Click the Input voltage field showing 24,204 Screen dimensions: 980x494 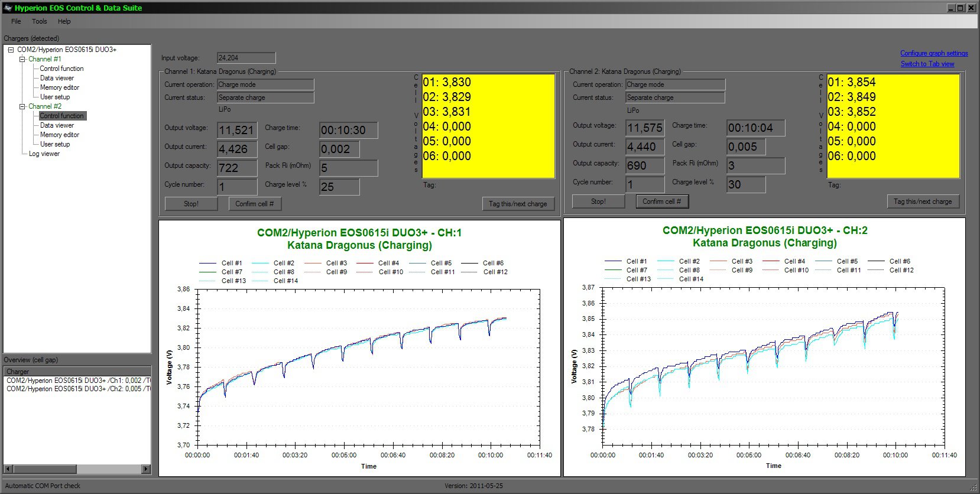[246, 58]
